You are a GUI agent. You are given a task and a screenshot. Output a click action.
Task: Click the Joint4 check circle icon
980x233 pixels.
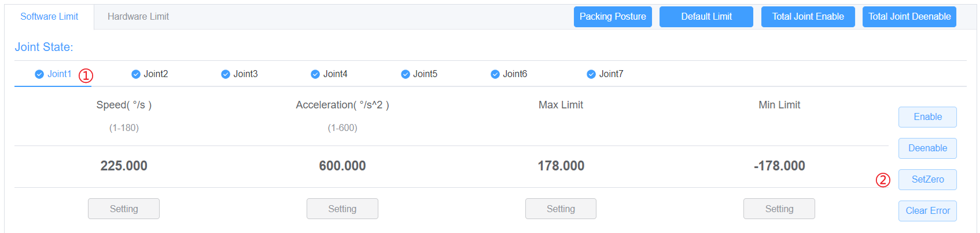[x=315, y=74]
